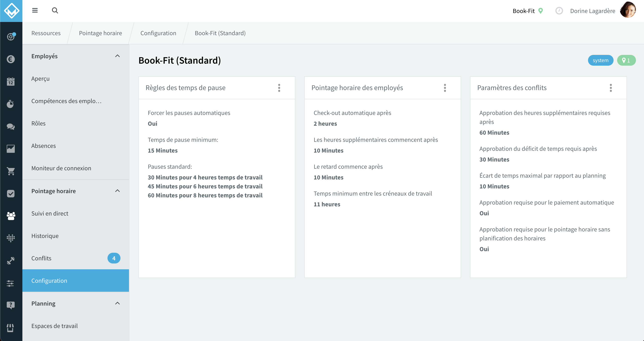Image resolution: width=644 pixels, height=341 pixels.
Task: Open the people group sidebar icon
Action: point(11,216)
